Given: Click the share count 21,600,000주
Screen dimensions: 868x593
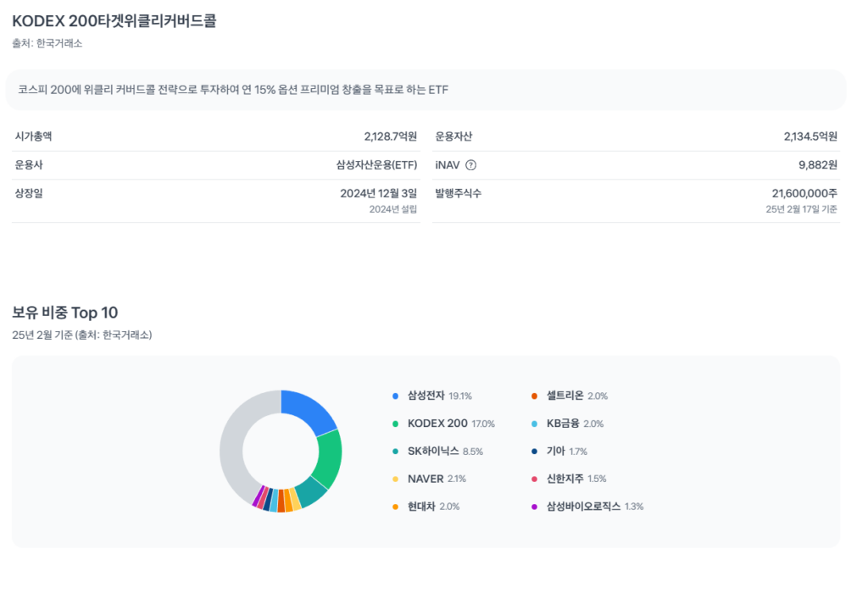Looking at the screenshot, I should tap(805, 194).
